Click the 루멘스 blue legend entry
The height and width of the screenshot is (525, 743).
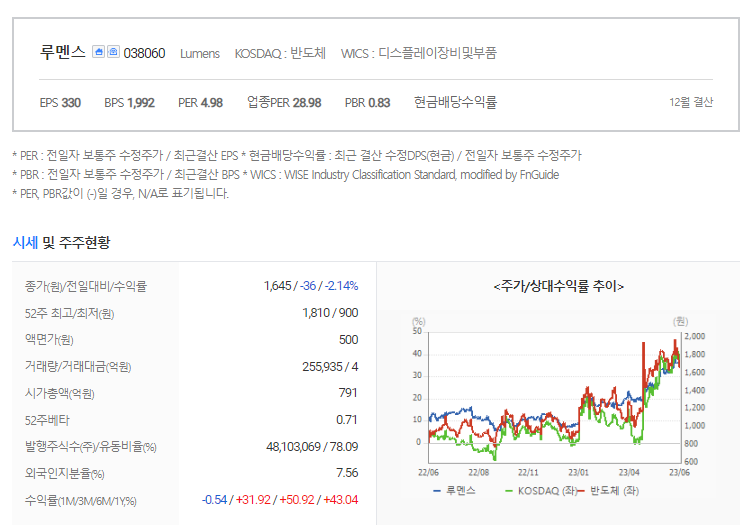point(454,491)
